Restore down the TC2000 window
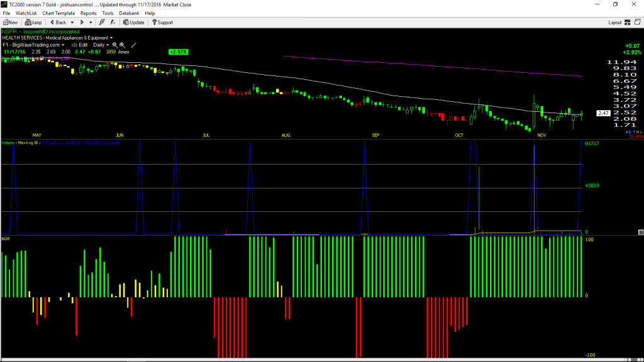The image size is (644, 362). [x=615, y=4]
